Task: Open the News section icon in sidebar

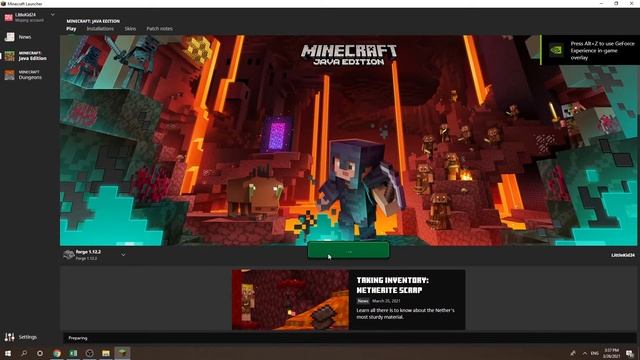Action: coord(9,37)
